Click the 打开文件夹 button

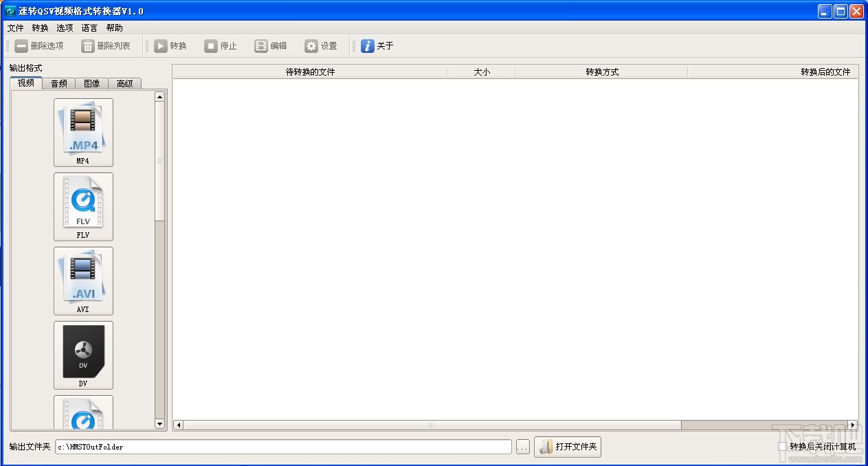568,447
